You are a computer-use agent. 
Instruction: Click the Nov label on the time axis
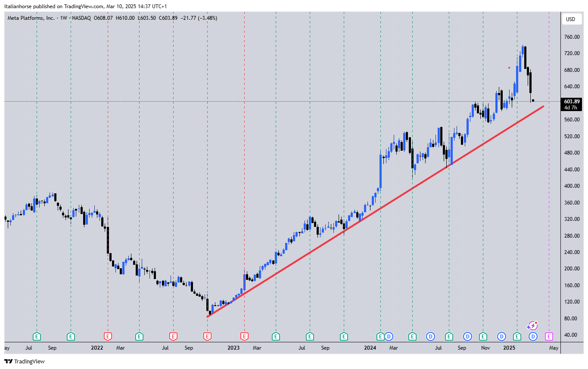click(x=485, y=347)
